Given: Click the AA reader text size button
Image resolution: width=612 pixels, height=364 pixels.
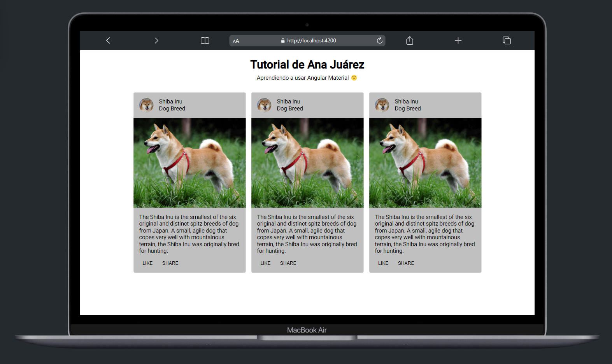Looking at the screenshot, I should point(236,41).
